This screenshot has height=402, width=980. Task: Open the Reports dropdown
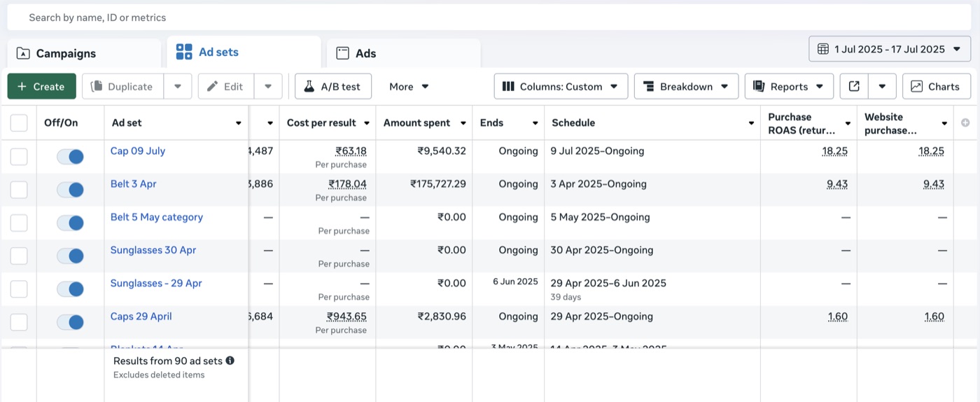[789, 86]
